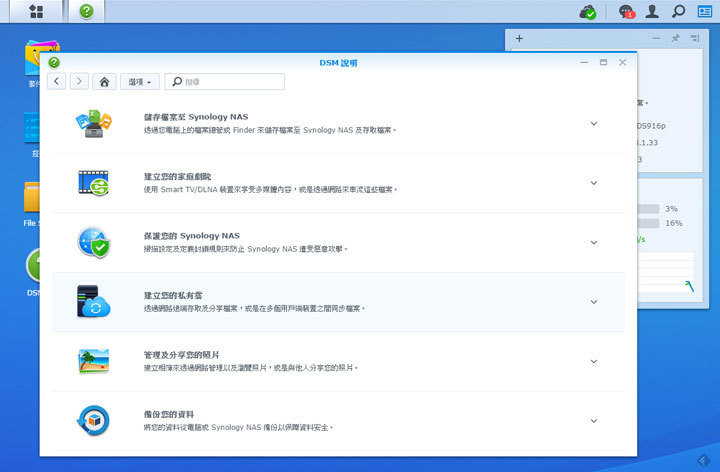This screenshot has width=720, height=472.
Task: Open the DSM main menu grid icon
Action: [x=37, y=12]
